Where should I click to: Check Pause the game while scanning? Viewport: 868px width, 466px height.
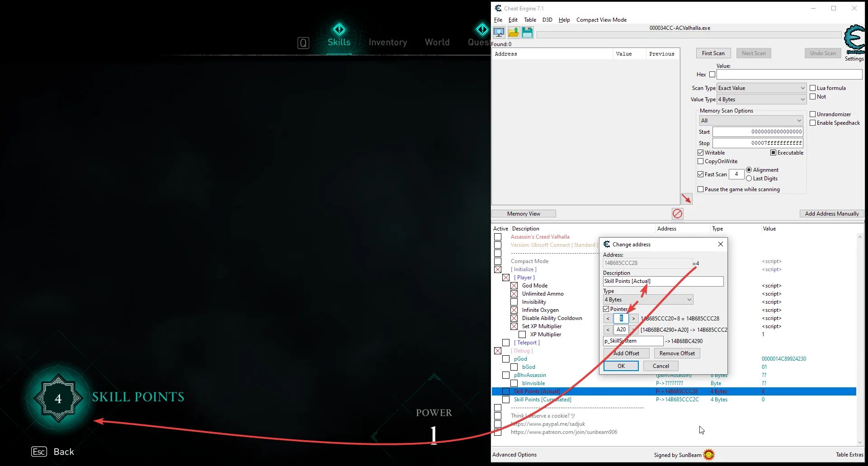[x=700, y=189]
